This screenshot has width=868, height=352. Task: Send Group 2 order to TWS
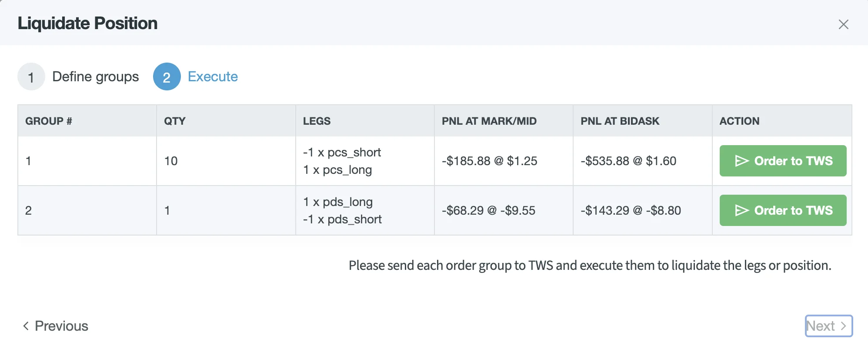click(782, 210)
